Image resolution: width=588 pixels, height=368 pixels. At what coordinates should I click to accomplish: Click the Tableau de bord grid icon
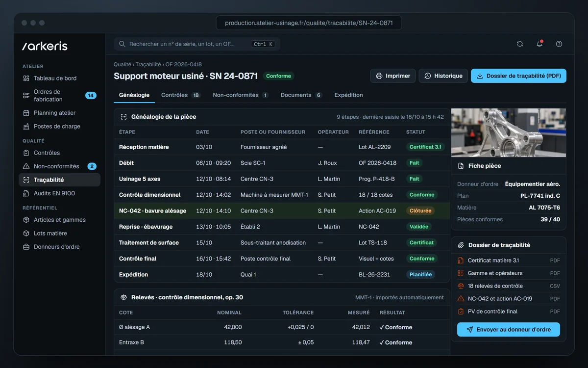coord(26,78)
